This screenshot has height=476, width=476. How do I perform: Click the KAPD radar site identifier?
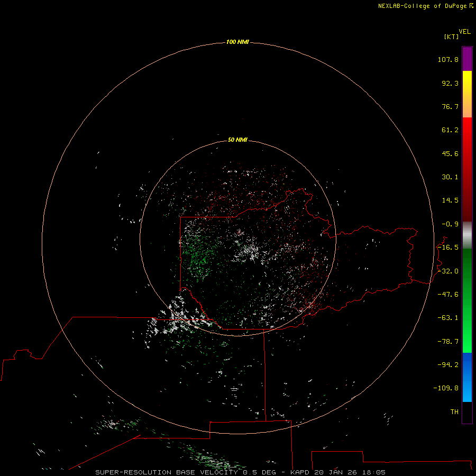tap(300, 472)
